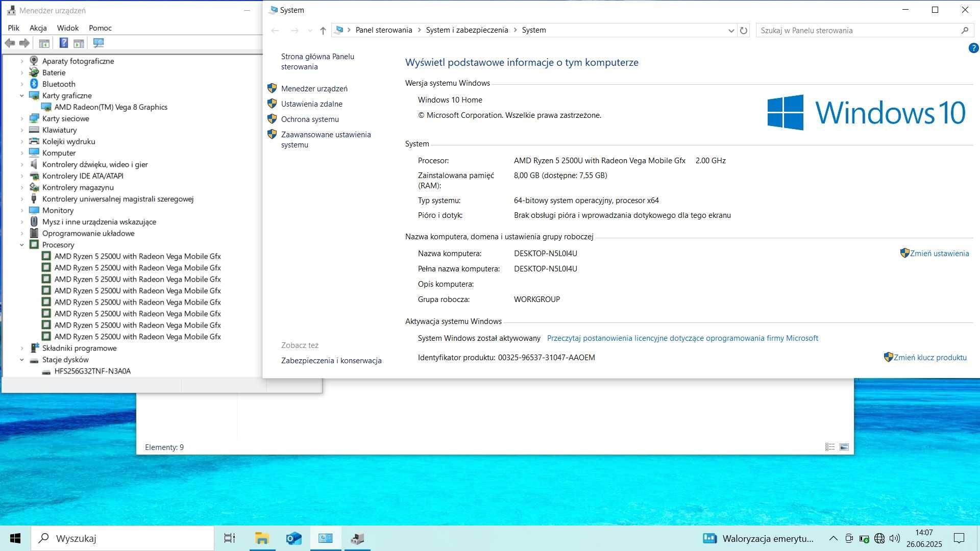Open Microsoft license terms link
980x551 pixels.
click(x=682, y=338)
